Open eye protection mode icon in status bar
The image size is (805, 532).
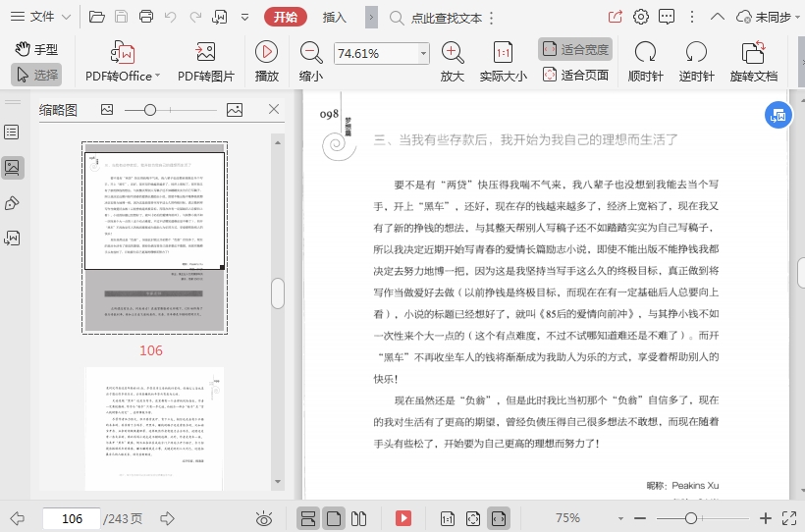[263, 518]
